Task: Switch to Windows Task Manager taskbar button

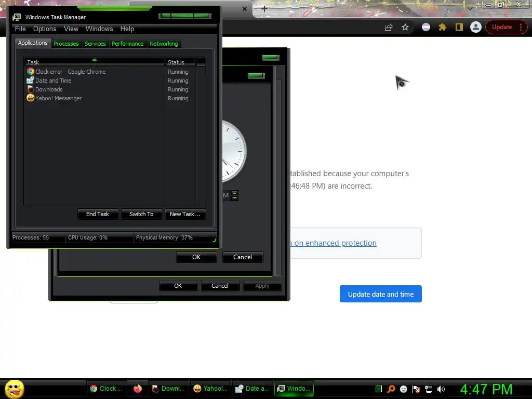Action: pyautogui.click(x=294, y=389)
